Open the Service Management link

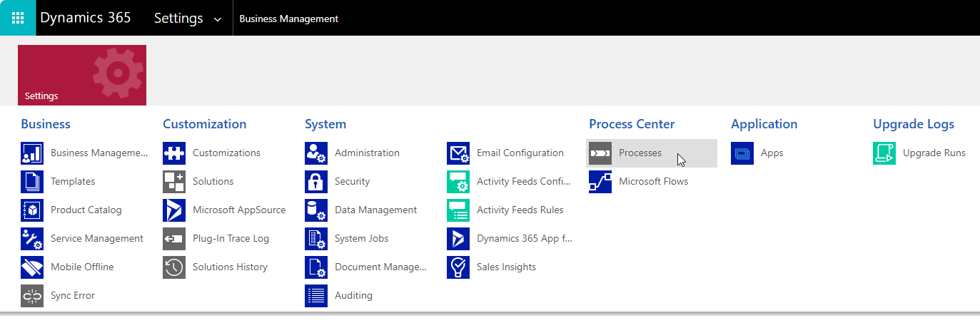[97, 238]
